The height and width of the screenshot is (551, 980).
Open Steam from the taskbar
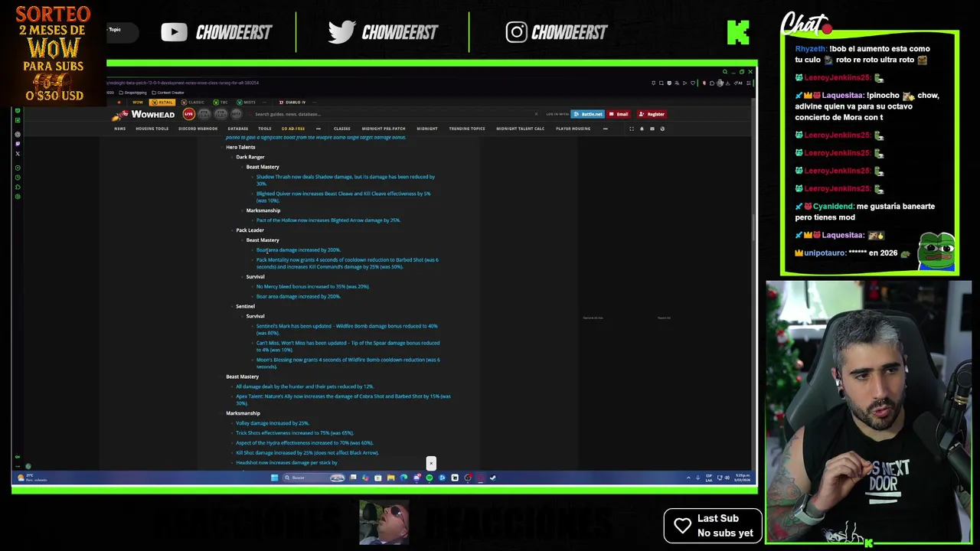pyautogui.click(x=493, y=478)
